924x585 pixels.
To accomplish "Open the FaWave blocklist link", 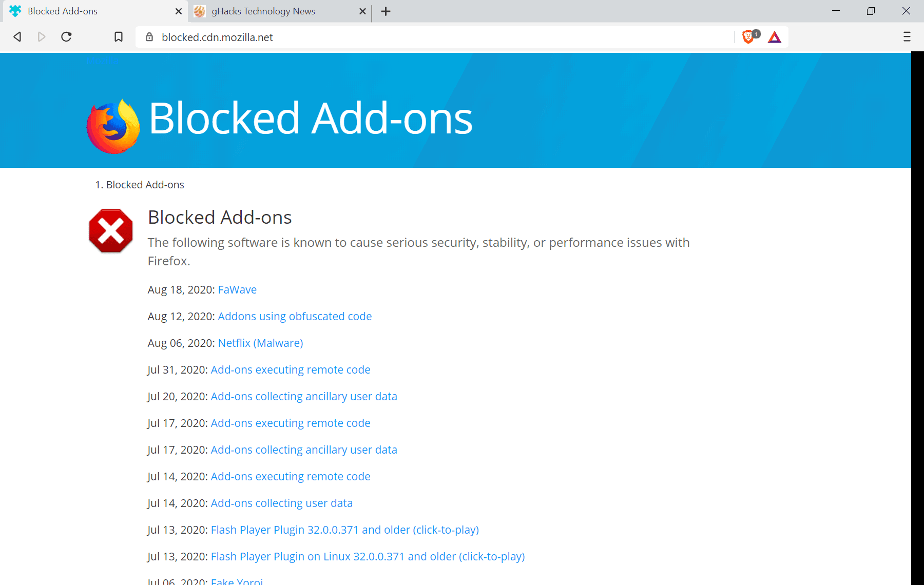I will point(237,290).
